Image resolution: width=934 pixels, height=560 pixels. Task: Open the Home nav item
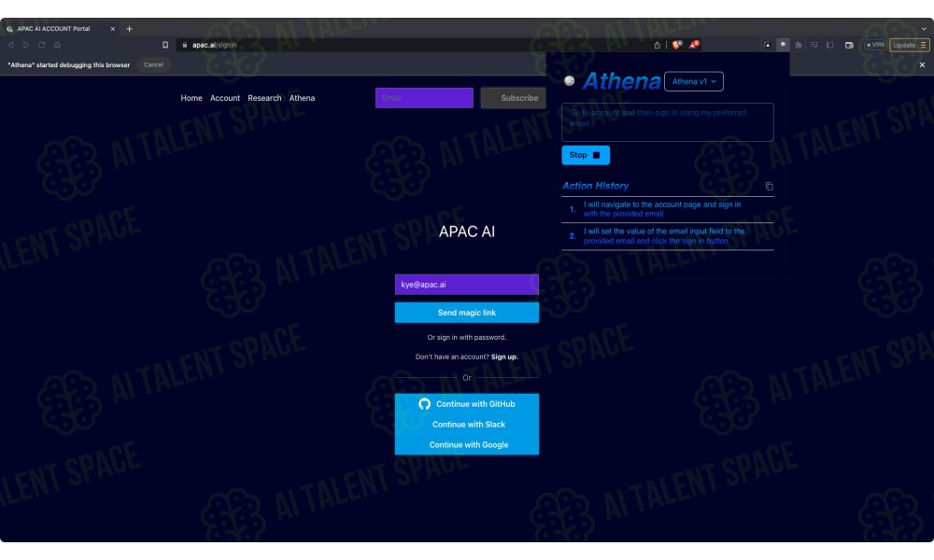(191, 98)
